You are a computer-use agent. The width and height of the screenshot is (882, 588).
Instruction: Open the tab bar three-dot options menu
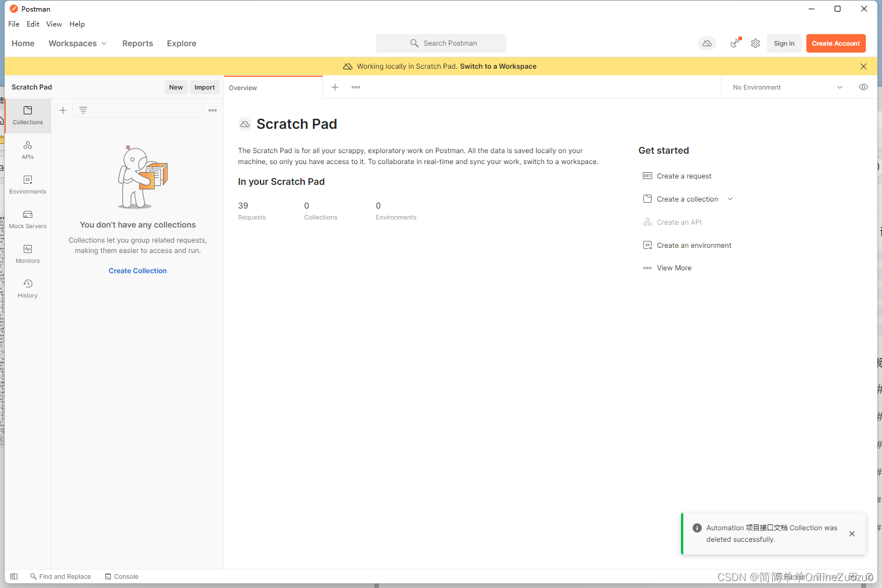click(x=356, y=87)
